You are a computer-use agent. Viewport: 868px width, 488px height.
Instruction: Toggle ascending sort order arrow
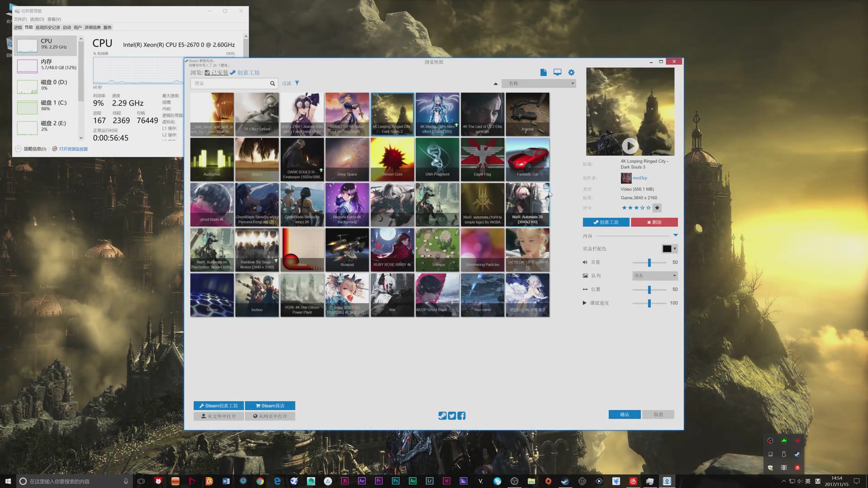click(495, 84)
